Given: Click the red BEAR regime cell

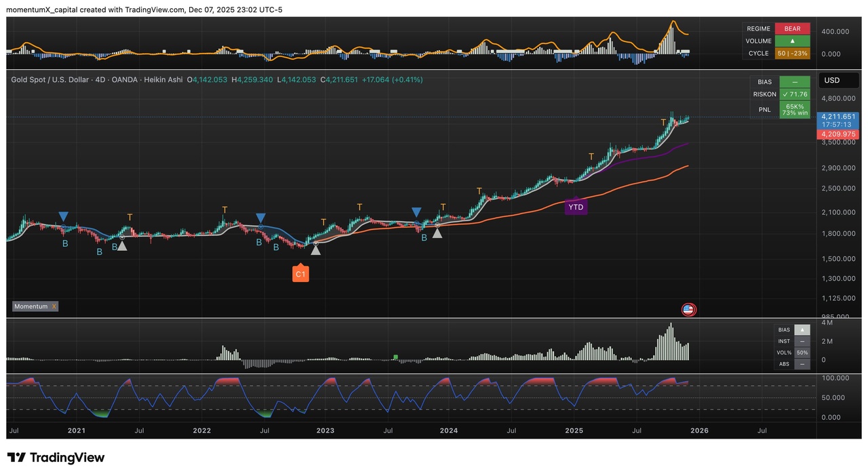Looking at the screenshot, I should pyautogui.click(x=792, y=28).
